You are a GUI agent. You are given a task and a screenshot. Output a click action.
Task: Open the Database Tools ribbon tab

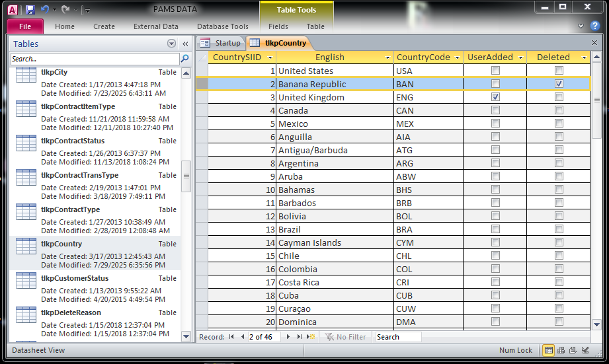click(x=223, y=26)
